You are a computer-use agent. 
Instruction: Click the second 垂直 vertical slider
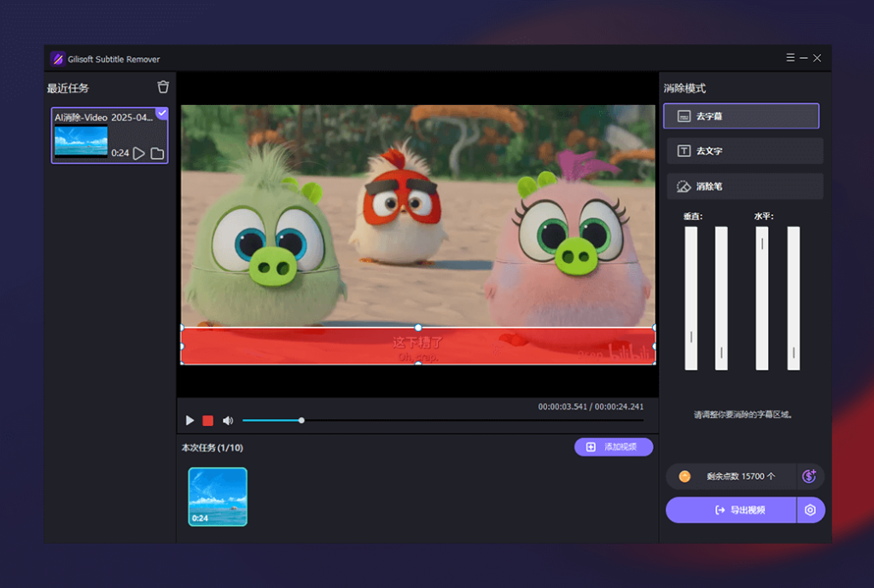pos(721,298)
